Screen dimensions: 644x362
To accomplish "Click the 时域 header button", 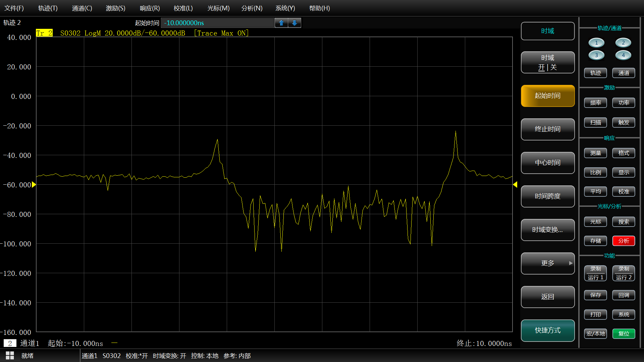I will point(548,31).
